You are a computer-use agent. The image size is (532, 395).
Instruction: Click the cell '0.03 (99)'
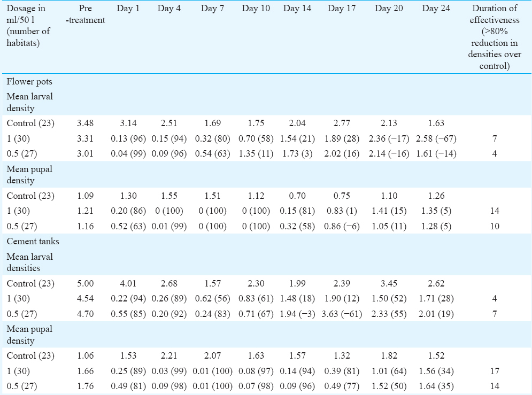pos(169,371)
